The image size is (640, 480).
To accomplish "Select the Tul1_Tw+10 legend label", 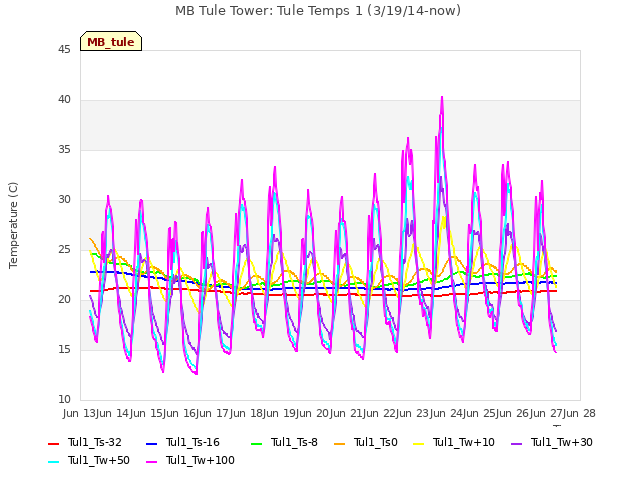I will 464,442.
